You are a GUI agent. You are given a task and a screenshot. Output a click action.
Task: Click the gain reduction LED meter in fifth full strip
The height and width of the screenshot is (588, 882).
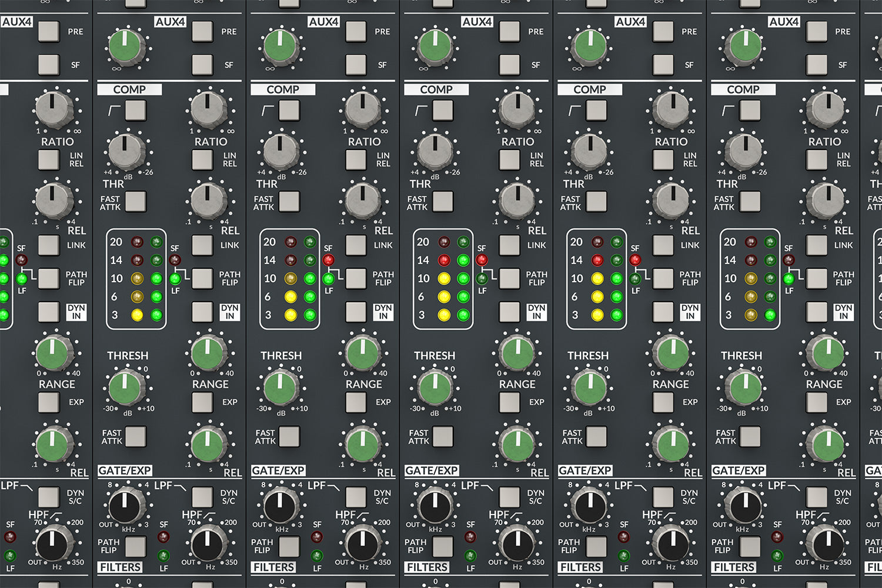[x=750, y=279]
